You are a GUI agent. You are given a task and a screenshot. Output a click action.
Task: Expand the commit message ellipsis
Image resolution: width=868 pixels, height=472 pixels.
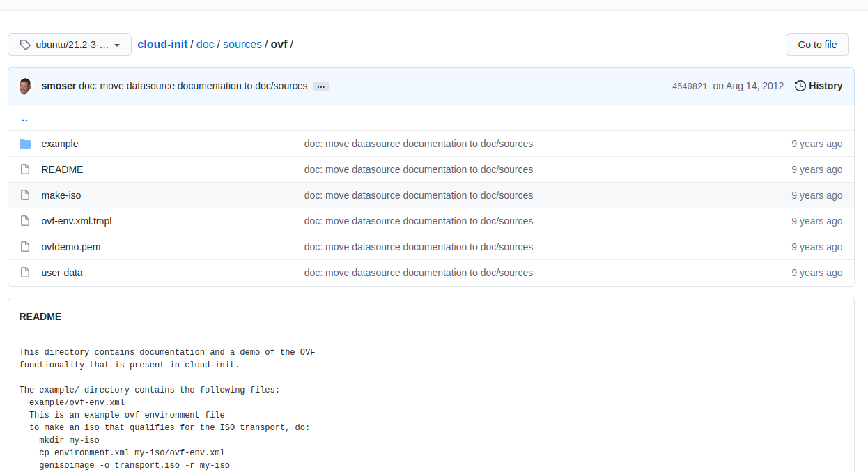[320, 86]
